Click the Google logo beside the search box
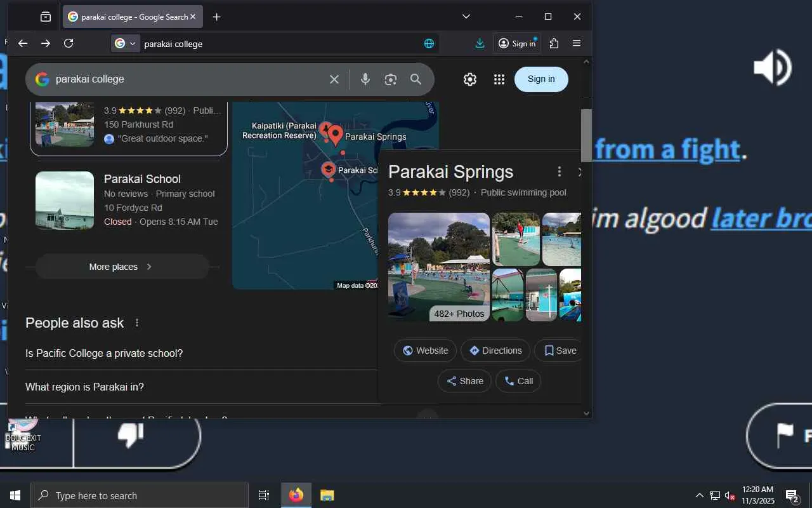Screen dimensions: 812x508 pos(43,79)
